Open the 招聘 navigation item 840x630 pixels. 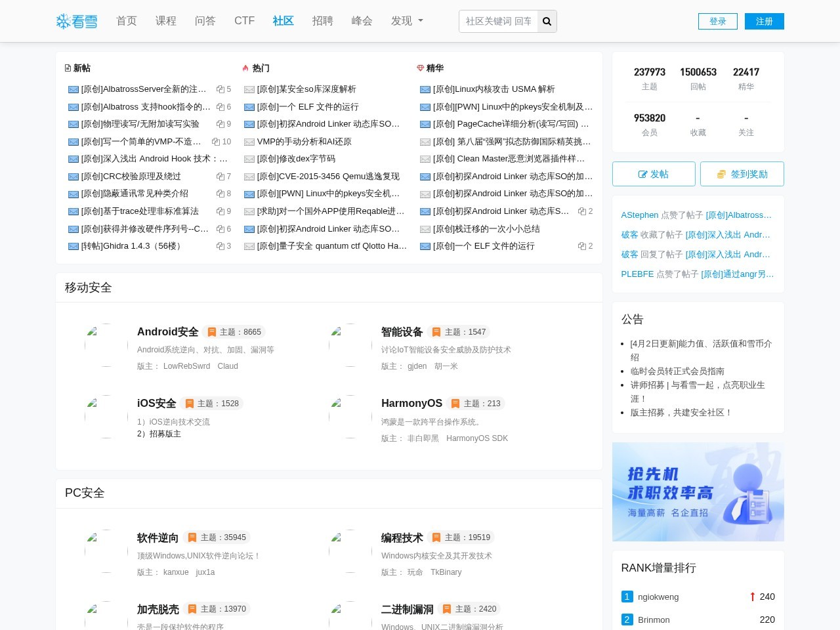322,21
